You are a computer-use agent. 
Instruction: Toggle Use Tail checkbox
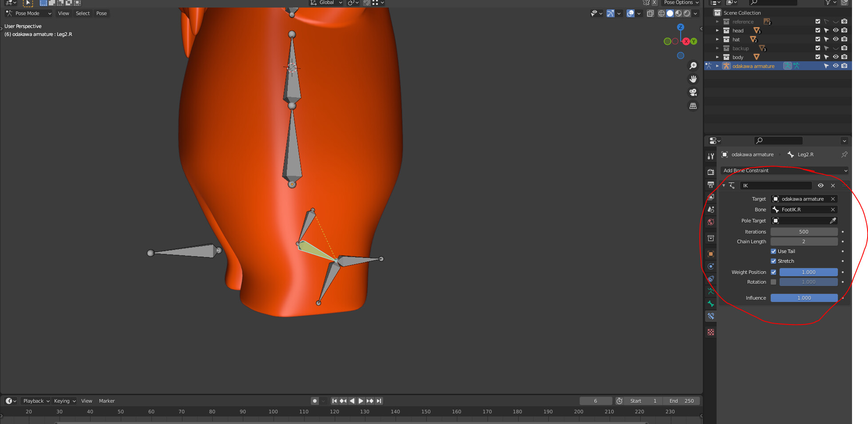(773, 251)
